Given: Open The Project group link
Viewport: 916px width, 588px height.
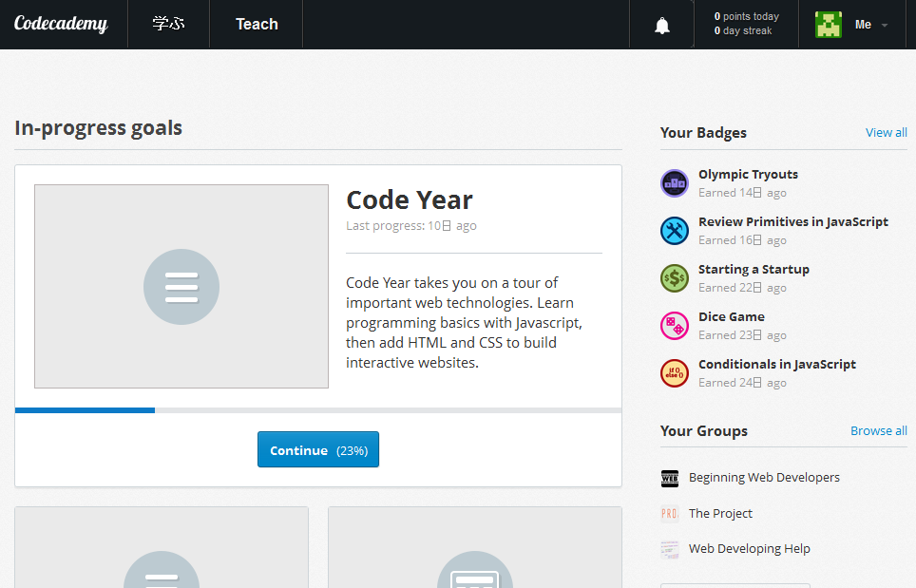Looking at the screenshot, I should [720, 513].
